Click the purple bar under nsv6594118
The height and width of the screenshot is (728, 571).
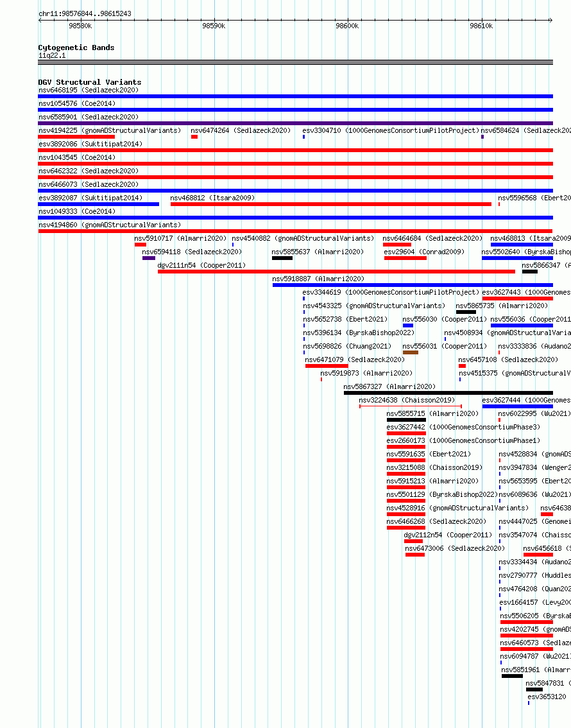[149, 258]
